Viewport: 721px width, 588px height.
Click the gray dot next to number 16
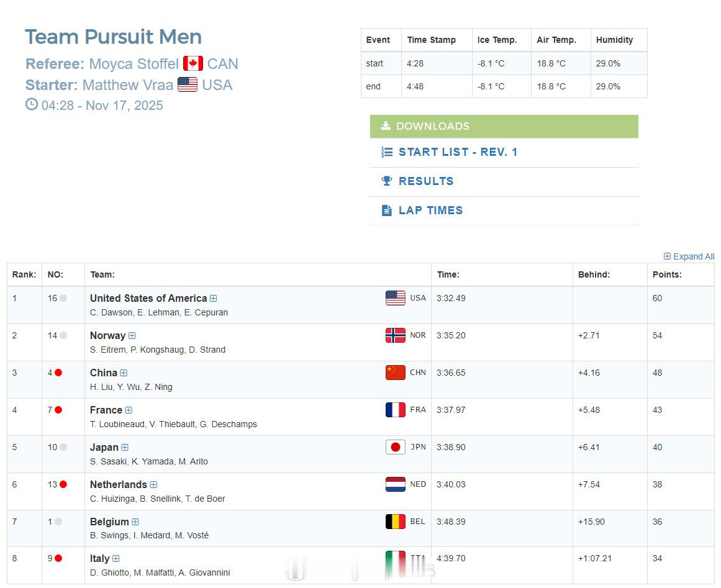[x=63, y=298]
